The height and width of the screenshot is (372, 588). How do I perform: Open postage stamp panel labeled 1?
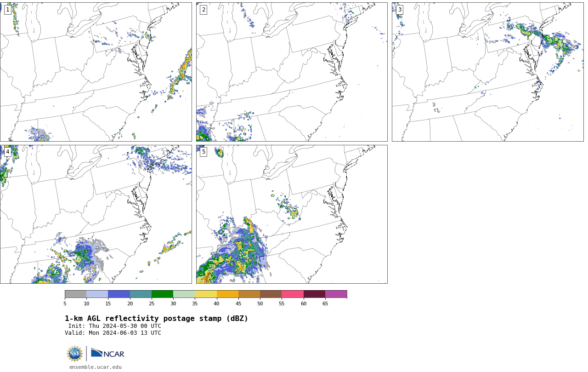tap(96, 72)
